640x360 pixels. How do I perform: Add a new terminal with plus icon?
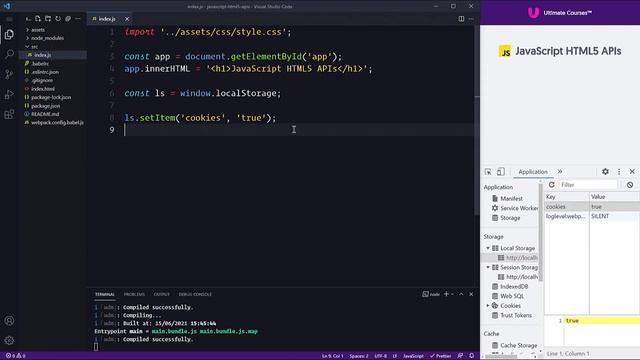coord(446,294)
